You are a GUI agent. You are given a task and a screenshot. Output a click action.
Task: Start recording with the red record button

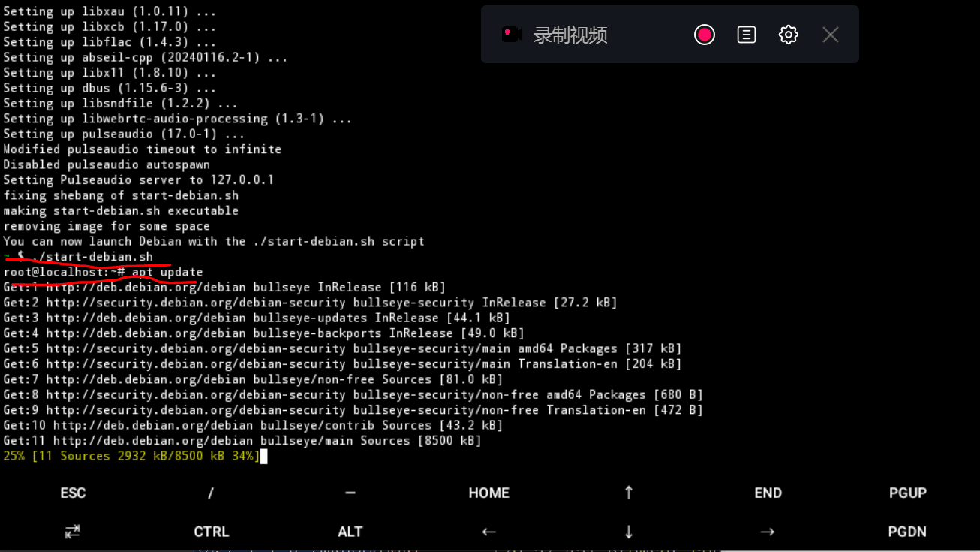point(704,35)
